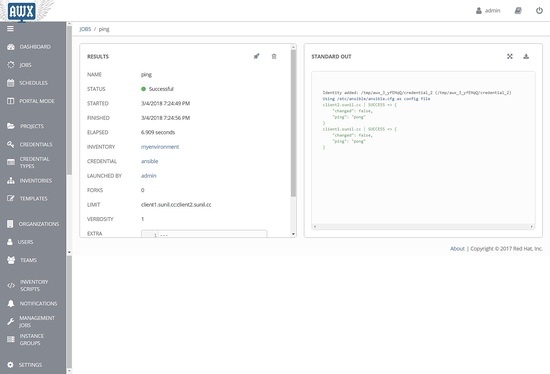Viewport: 550px width, 374px height.
Task: Select Organizations label in the sidebar menu
Action: tap(39, 224)
